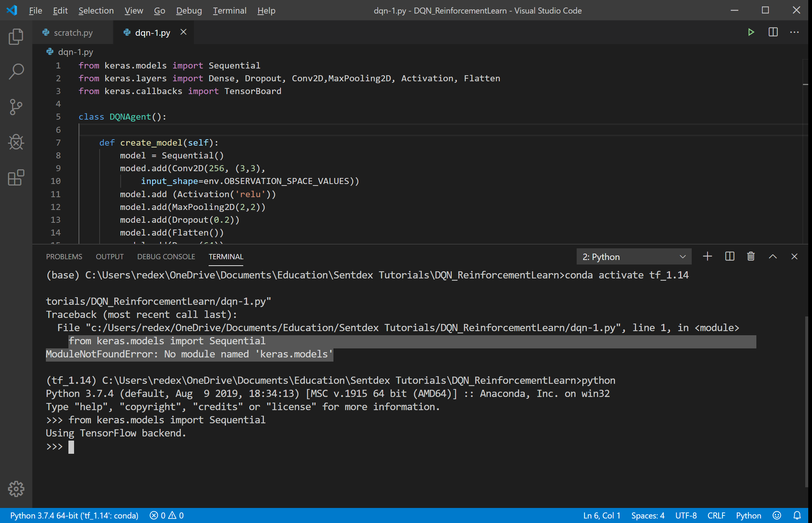Switch to the scratch.py tab

[73, 32]
